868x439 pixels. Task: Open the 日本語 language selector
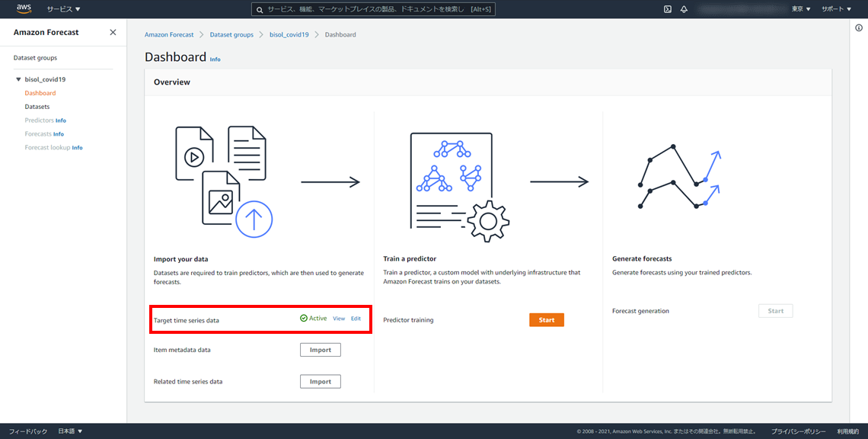[70, 431]
